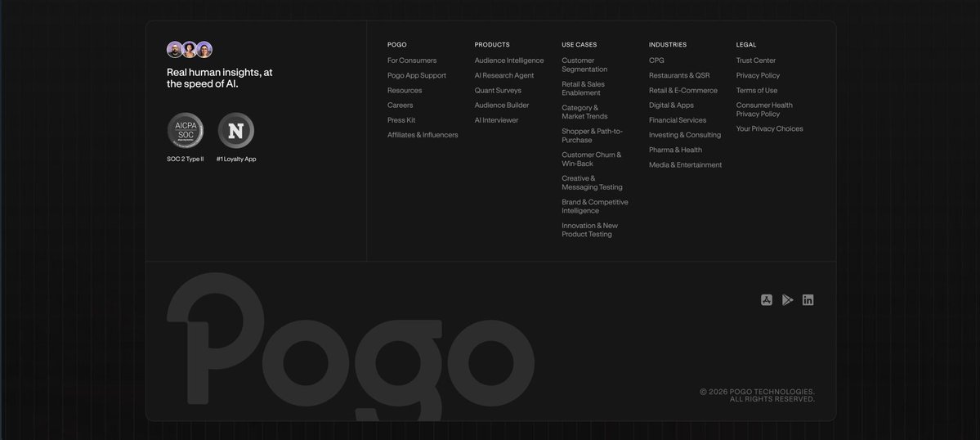
Task: Open the Careers link
Action: click(400, 105)
